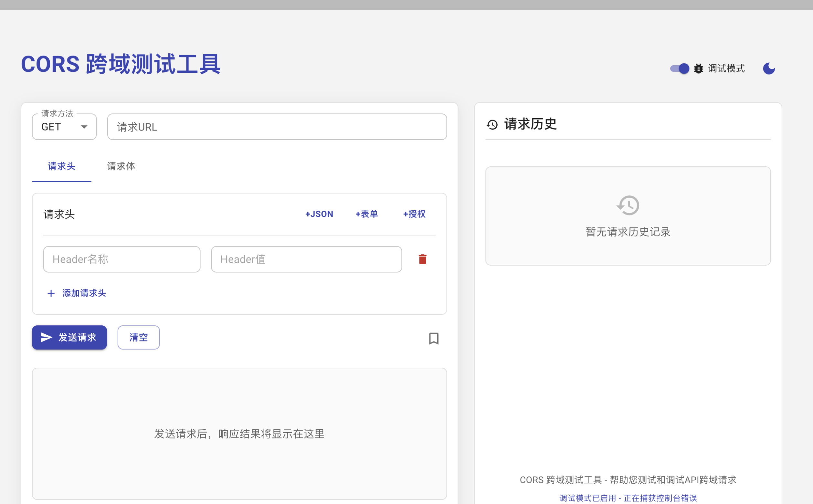Click the large history clock in empty panel
This screenshot has height=504, width=813.
(628, 205)
